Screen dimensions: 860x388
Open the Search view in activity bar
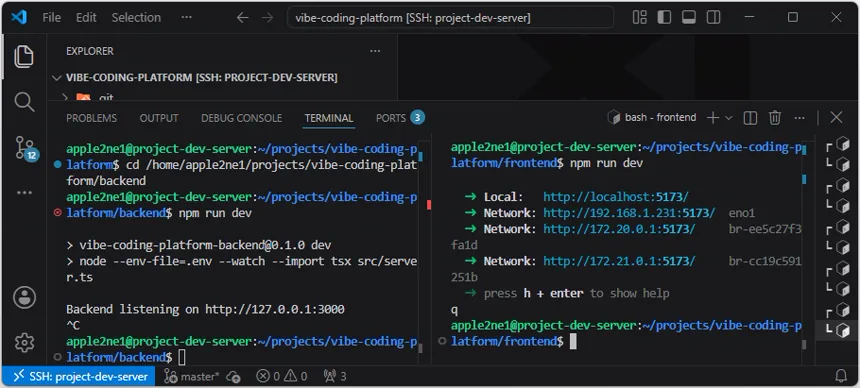click(x=24, y=102)
